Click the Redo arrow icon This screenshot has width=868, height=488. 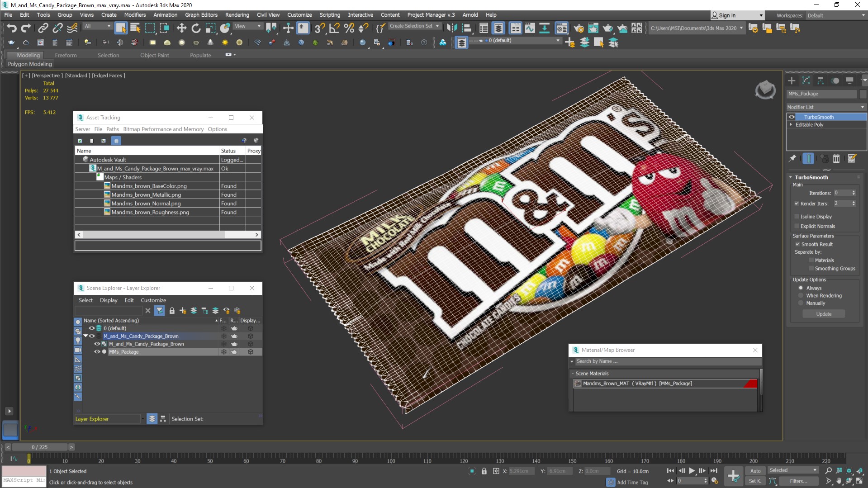pyautogui.click(x=26, y=28)
